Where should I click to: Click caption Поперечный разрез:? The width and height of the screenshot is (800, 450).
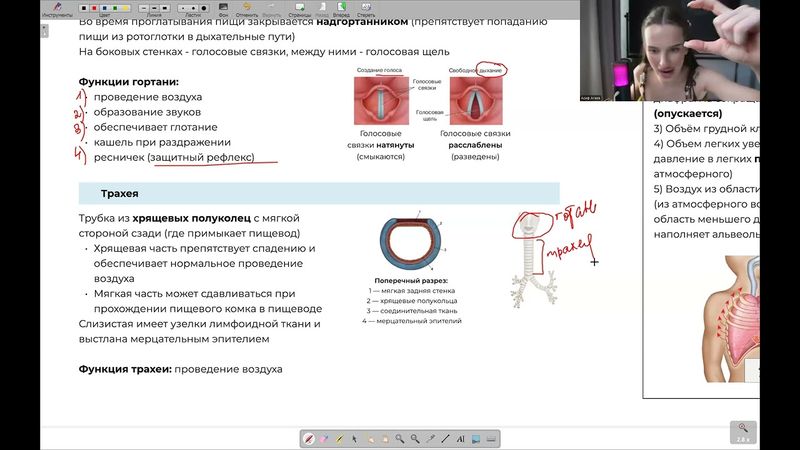(x=411, y=281)
